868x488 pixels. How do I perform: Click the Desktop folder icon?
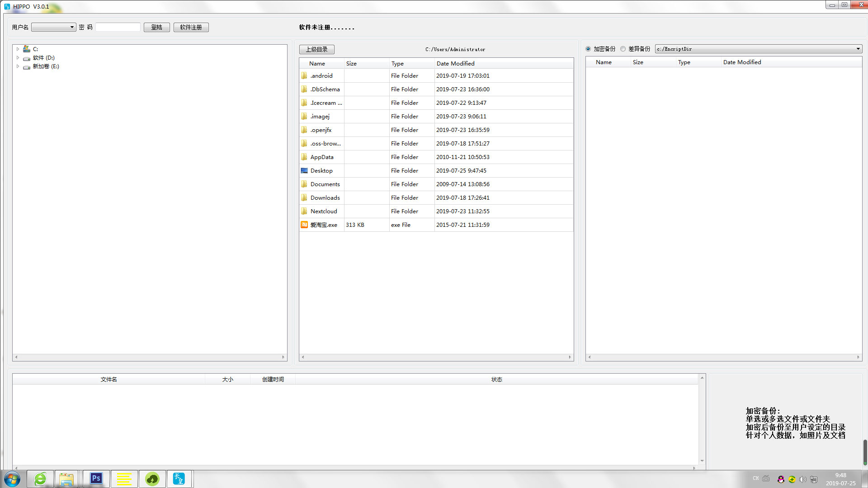[x=304, y=170]
